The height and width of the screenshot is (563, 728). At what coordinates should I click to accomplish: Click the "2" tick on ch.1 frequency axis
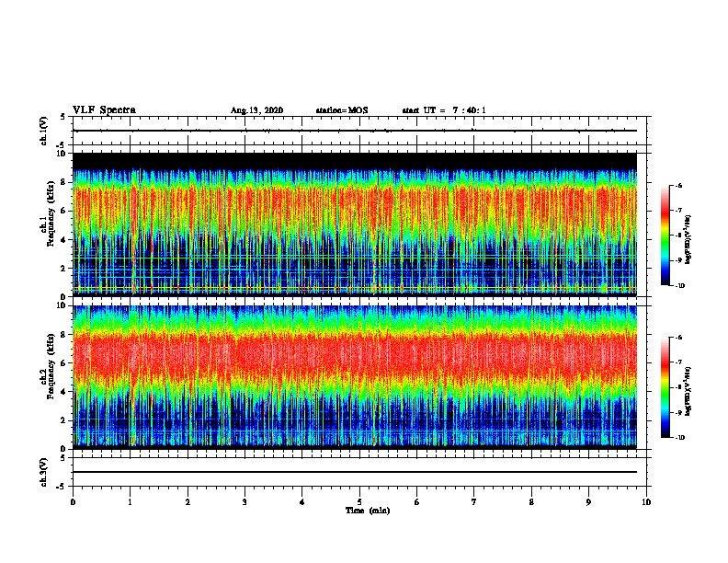tap(63, 269)
